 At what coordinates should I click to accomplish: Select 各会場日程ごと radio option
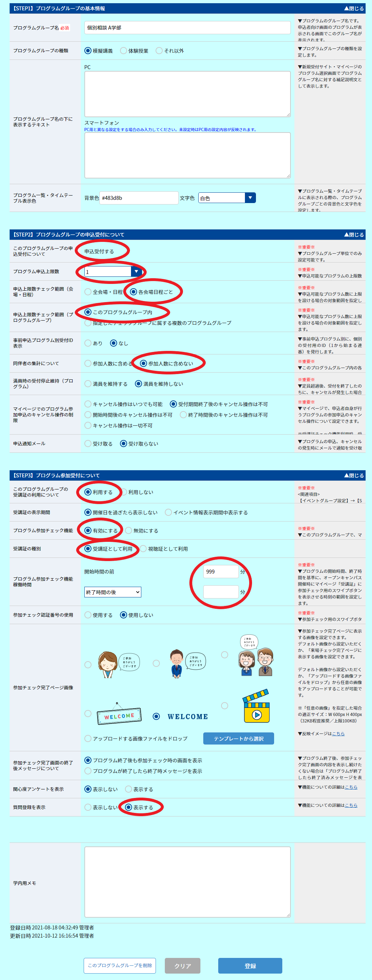(133, 292)
